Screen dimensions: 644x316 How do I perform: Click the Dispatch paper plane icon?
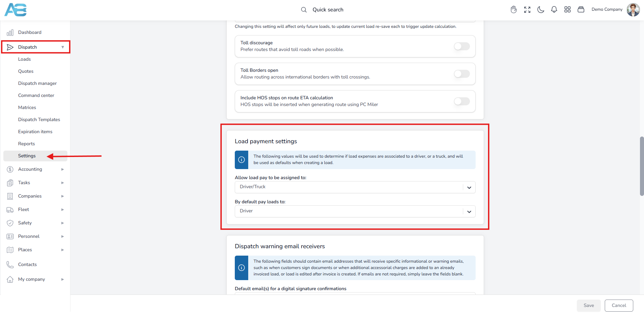(10, 47)
